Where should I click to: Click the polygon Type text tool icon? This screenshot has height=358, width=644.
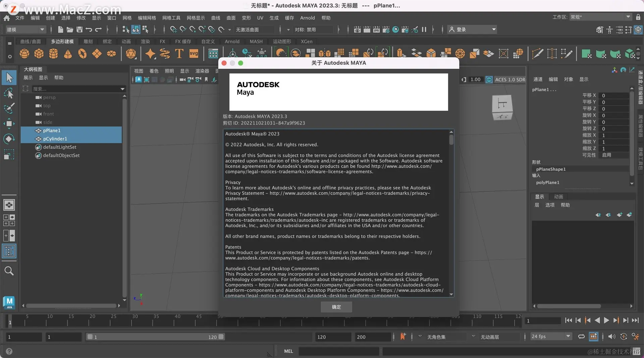point(179,53)
